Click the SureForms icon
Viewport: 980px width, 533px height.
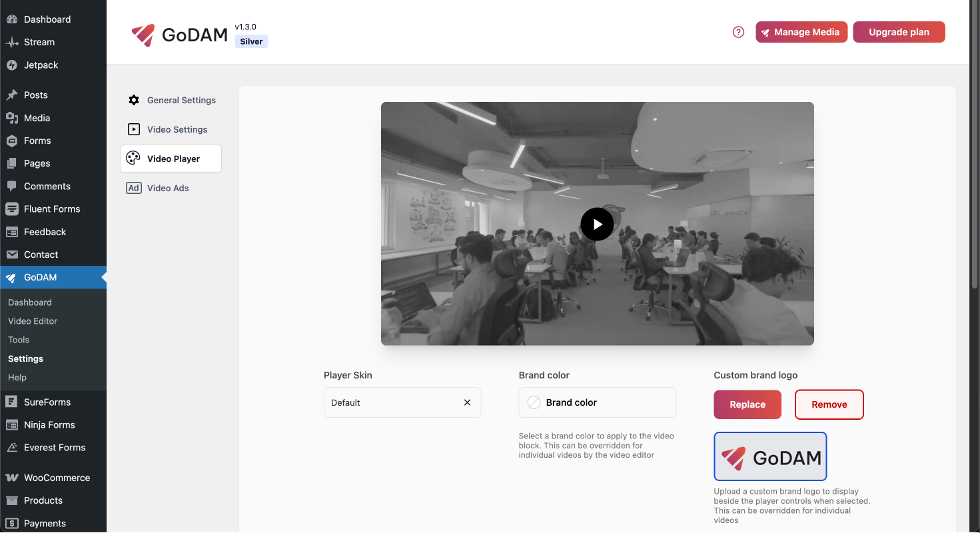click(x=12, y=402)
